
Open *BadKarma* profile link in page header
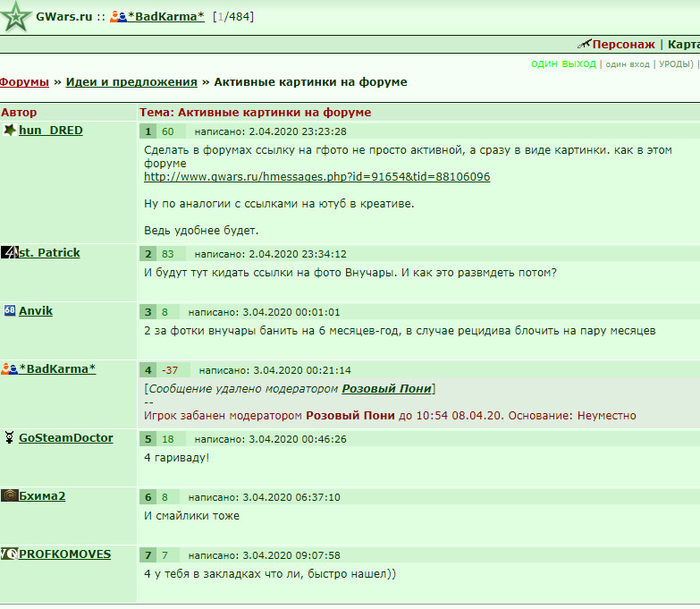pos(165,16)
